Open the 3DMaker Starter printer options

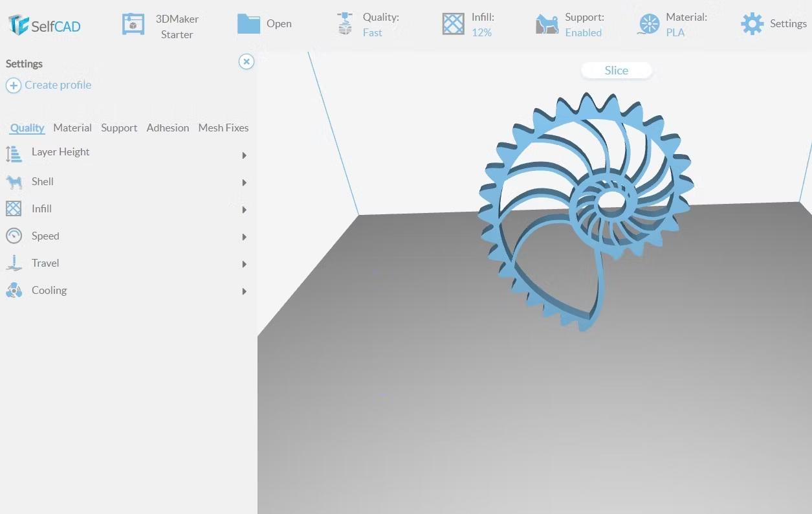(x=133, y=23)
